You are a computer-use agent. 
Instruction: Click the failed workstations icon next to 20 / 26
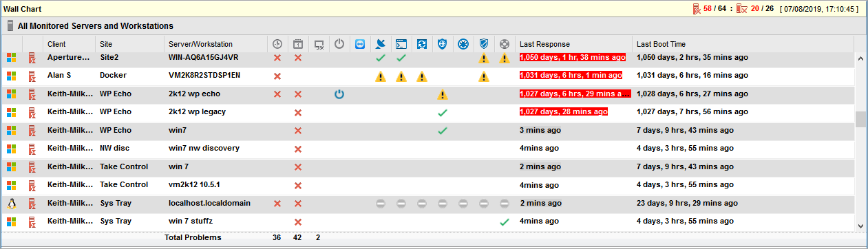[x=743, y=9]
